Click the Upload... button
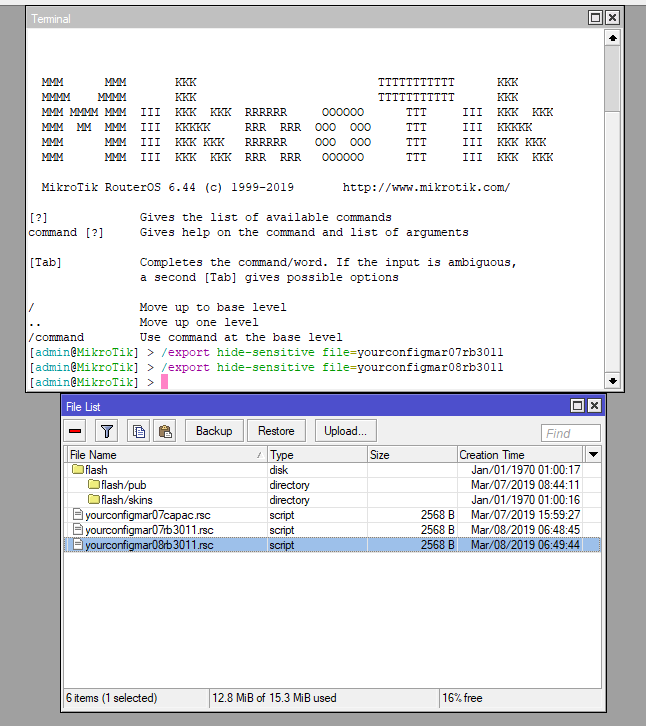The height and width of the screenshot is (726, 646). 345,431
